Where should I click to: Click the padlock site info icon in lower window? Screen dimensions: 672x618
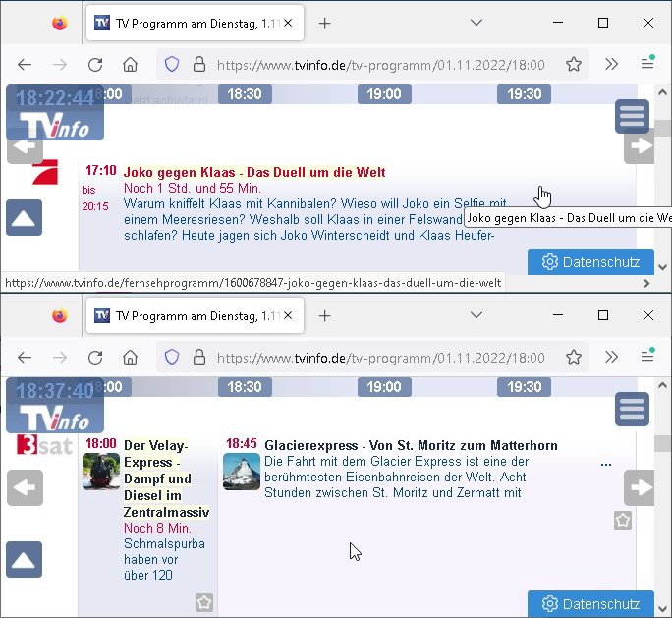199,358
